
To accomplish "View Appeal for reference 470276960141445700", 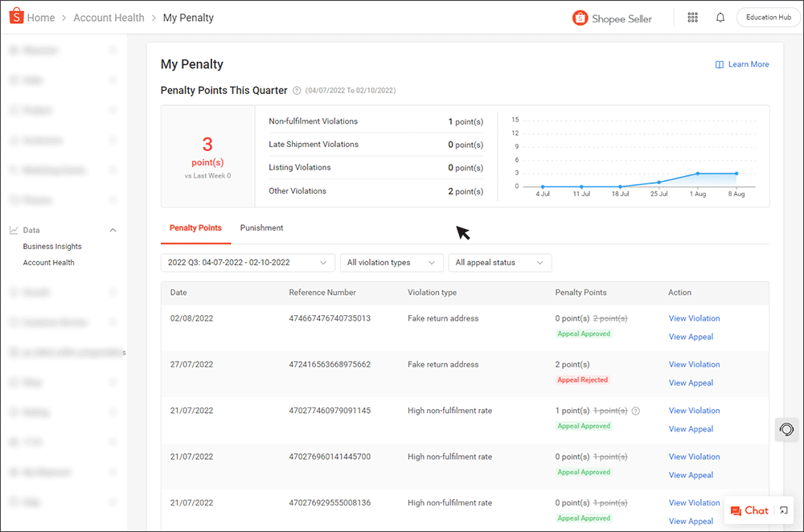I will (691, 475).
